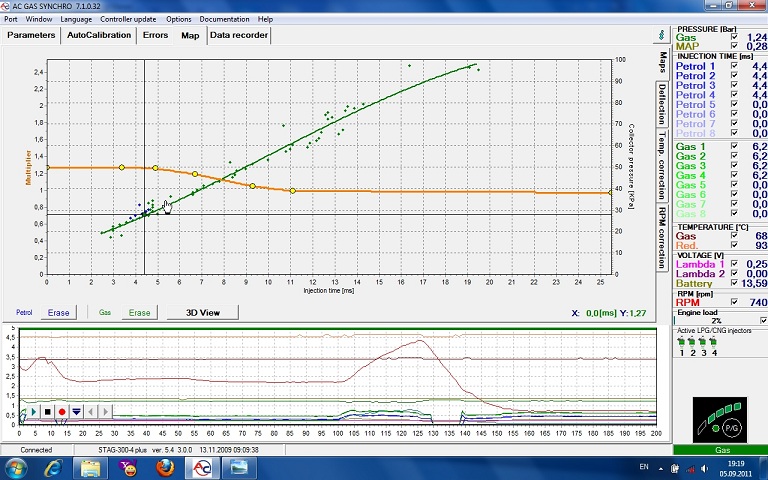The width and height of the screenshot is (768, 480).
Task: Uncheck the Gas pressure checkbox
Action: [735, 37]
